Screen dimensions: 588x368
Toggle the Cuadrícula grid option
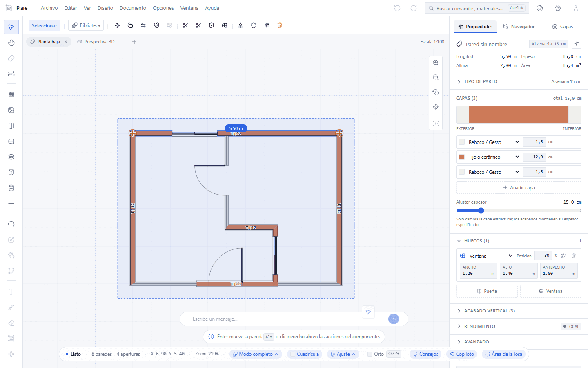point(305,354)
